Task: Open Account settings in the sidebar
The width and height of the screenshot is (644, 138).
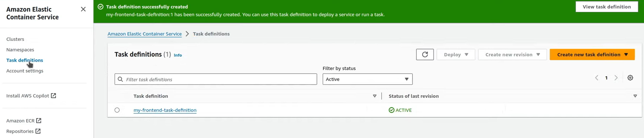Action: click(x=25, y=71)
